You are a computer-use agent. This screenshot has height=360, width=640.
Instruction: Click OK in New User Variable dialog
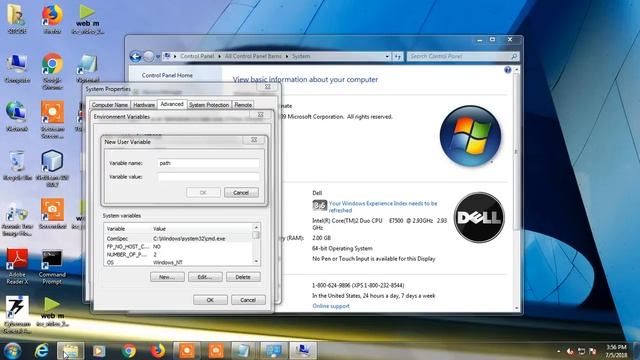pos(203,193)
